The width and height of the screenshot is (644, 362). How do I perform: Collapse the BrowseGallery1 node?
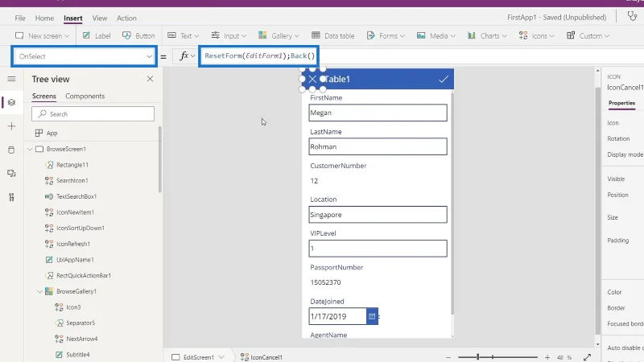click(x=39, y=291)
